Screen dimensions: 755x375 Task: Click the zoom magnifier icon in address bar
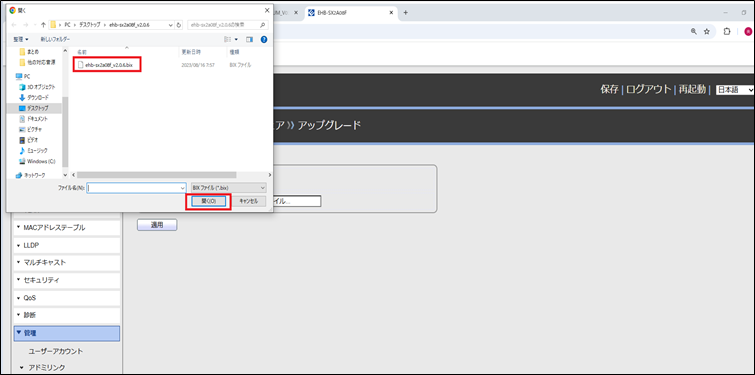tap(694, 31)
